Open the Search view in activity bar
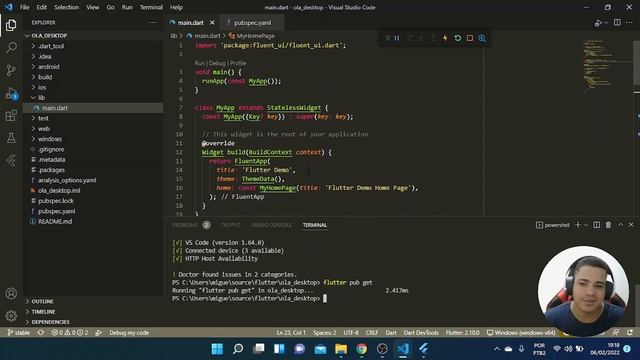 point(11,48)
